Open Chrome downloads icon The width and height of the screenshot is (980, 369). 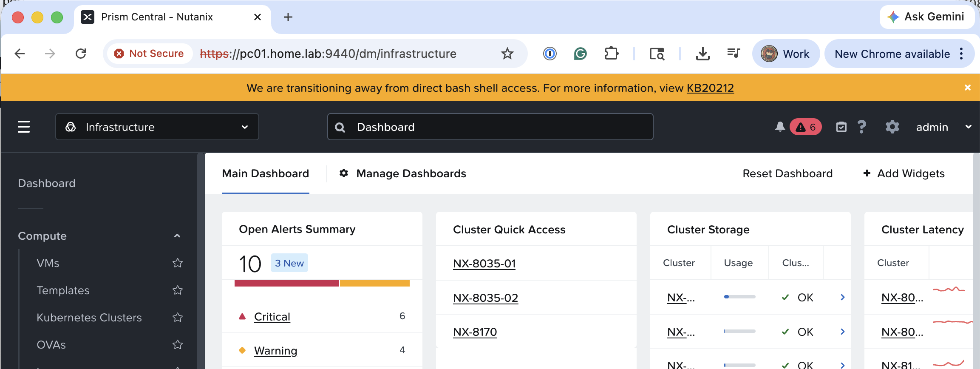pos(703,54)
